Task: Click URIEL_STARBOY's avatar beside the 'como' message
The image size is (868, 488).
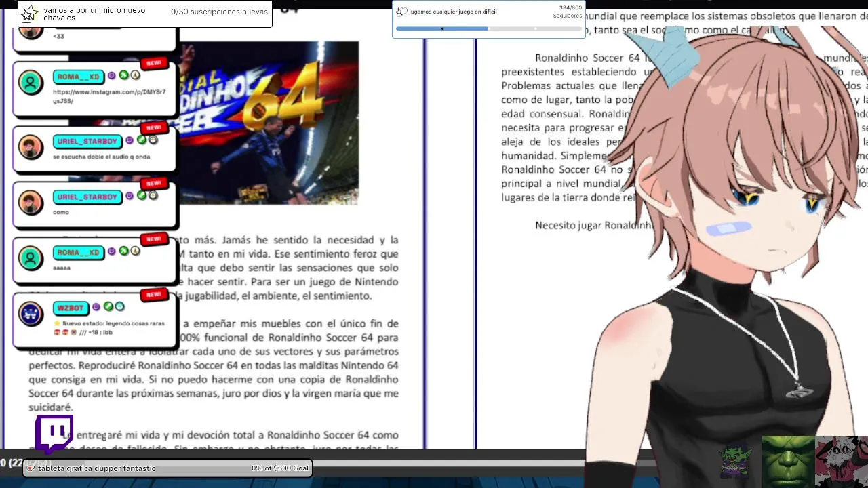Action: coord(31,203)
